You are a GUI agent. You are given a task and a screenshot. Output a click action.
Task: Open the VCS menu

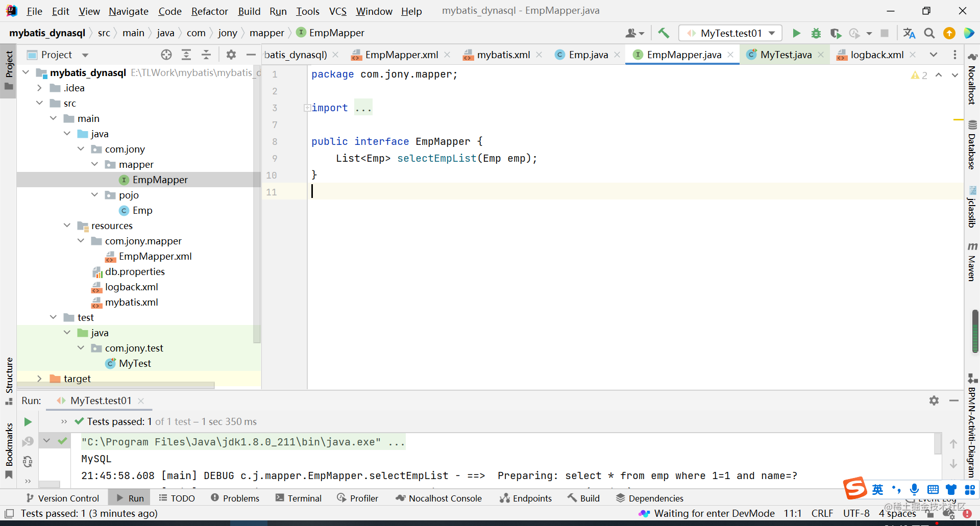point(337,11)
